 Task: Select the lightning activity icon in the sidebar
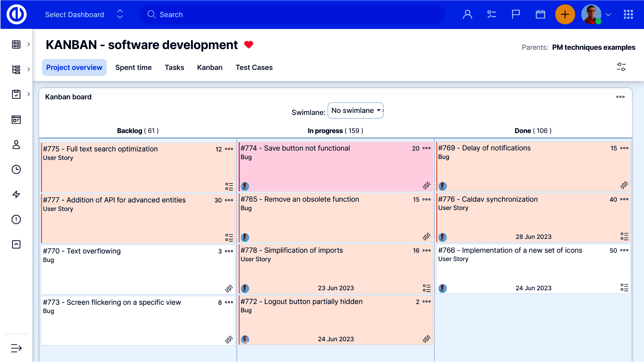(16, 194)
